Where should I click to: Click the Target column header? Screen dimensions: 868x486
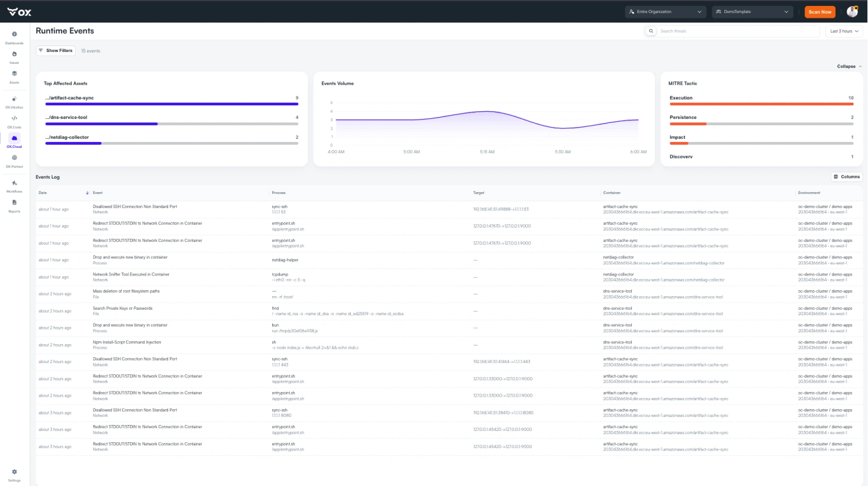(479, 193)
